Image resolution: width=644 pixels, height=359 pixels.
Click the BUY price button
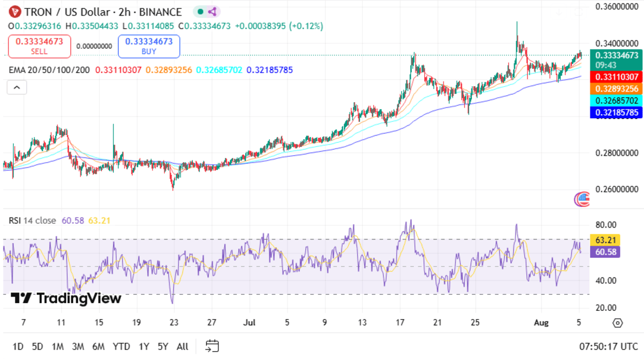point(149,46)
